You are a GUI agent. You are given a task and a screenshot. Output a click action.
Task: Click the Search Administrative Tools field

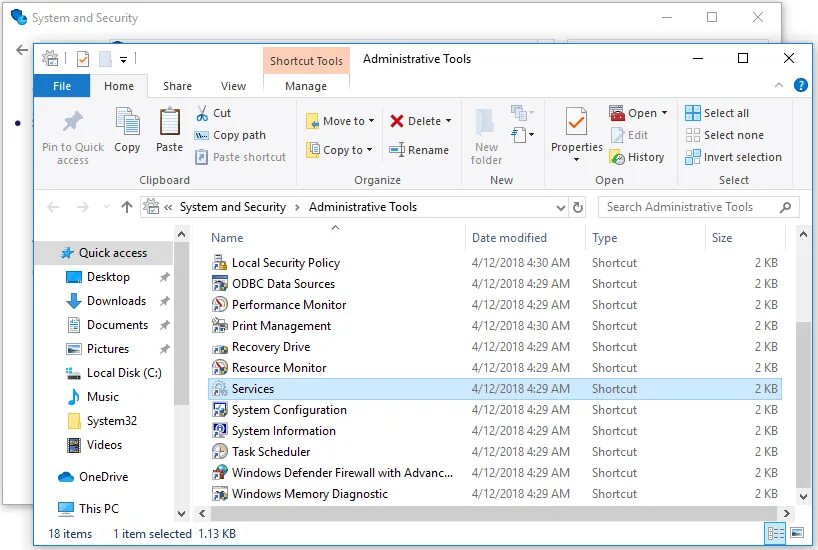pos(699,207)
